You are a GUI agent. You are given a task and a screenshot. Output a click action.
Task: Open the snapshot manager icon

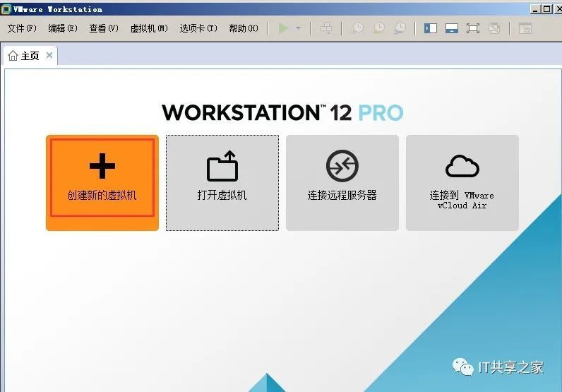click(400, 28)
